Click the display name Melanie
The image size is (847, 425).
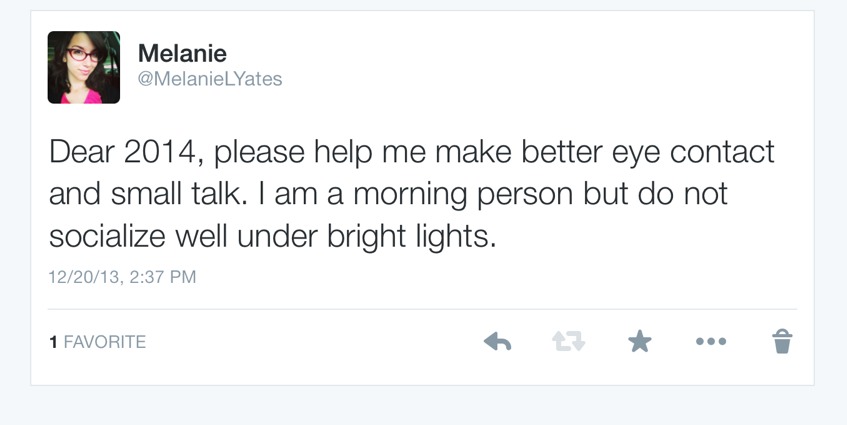point(182,53)
